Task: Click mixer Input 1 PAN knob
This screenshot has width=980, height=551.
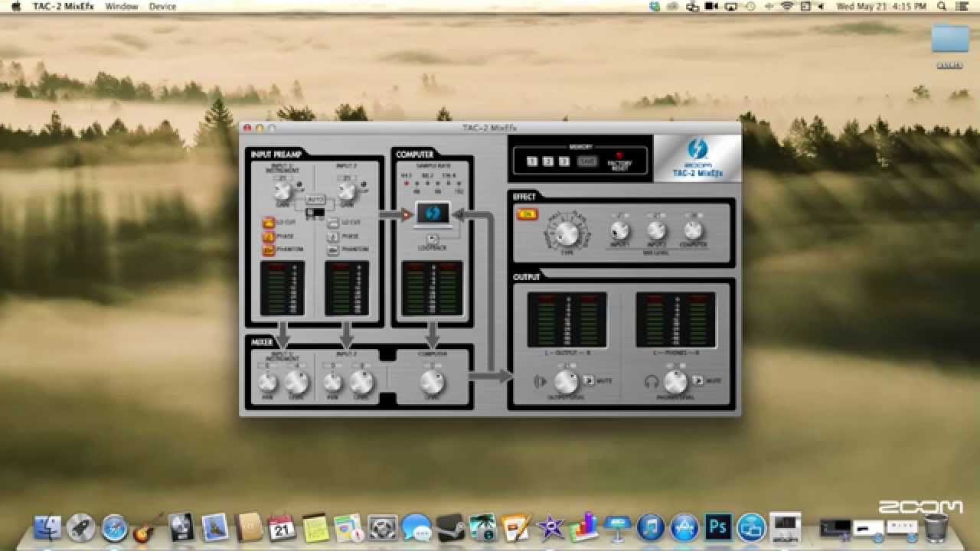Action: click(x=267, y=383)
